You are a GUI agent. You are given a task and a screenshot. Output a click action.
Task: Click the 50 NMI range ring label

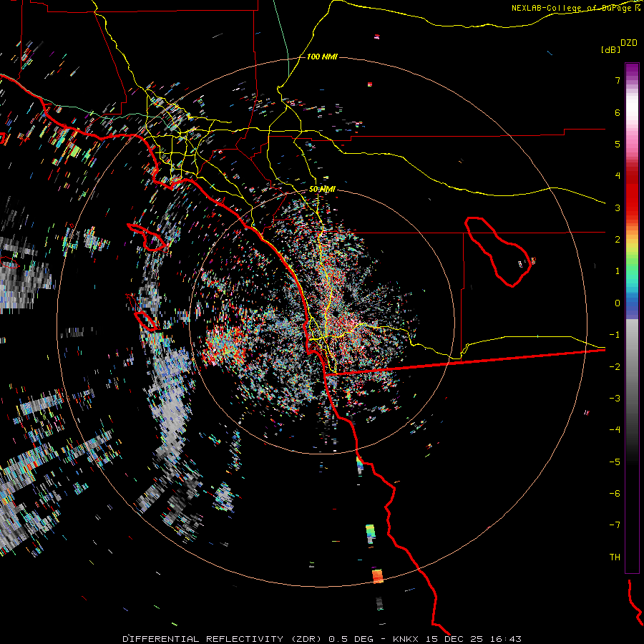[322, 189]
